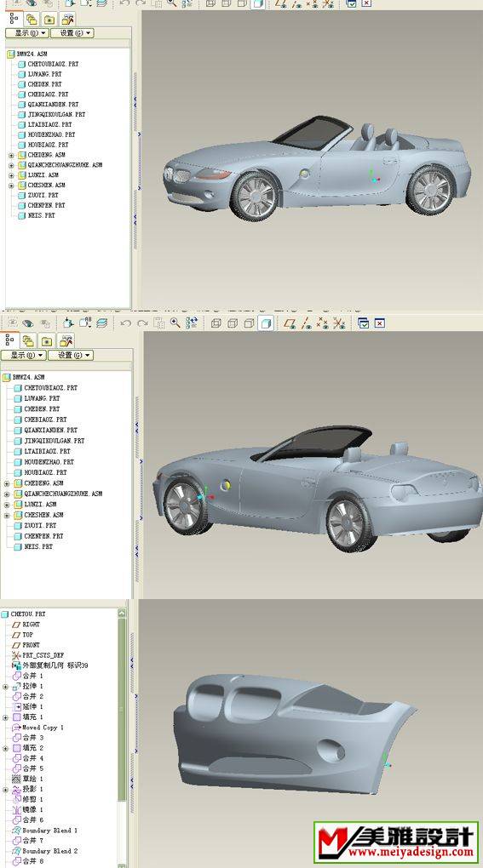This screenshot has height=868, width=483.
Task: Open the 显示 dropdown above the middle tree
Action: (23, 355)
